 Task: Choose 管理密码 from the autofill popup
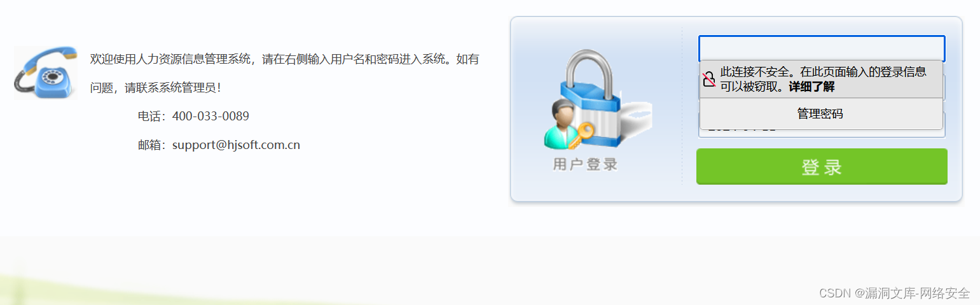click(x=821, y=114)
